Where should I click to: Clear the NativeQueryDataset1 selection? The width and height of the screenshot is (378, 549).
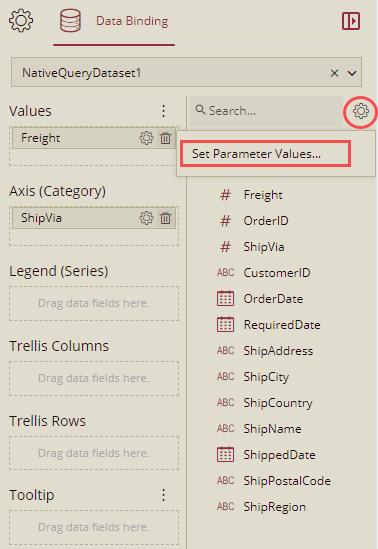click(334, 73)
